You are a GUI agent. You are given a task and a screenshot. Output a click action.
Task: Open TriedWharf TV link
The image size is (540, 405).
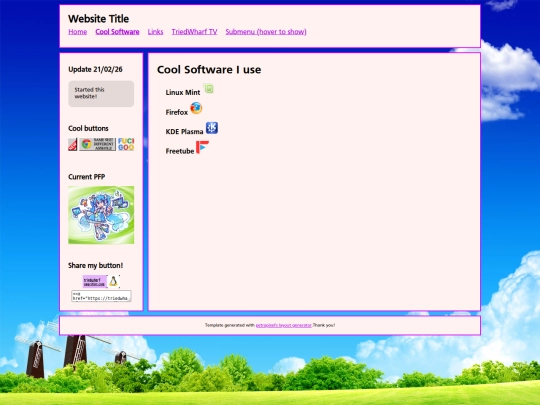tap(194, 32)
